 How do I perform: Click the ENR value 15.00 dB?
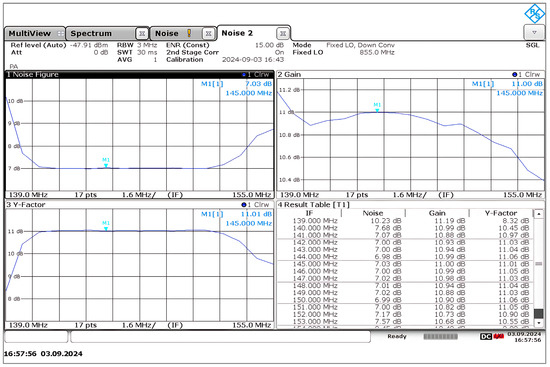(x=269, y=45)
